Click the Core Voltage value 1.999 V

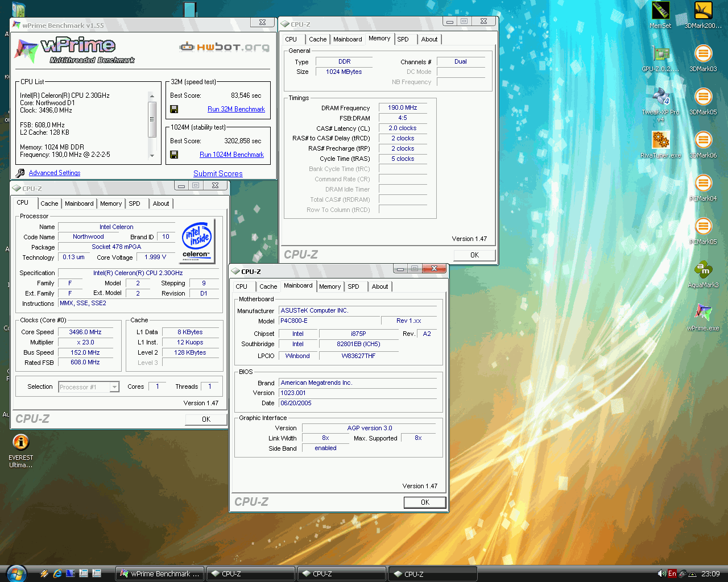pos(155,257)
